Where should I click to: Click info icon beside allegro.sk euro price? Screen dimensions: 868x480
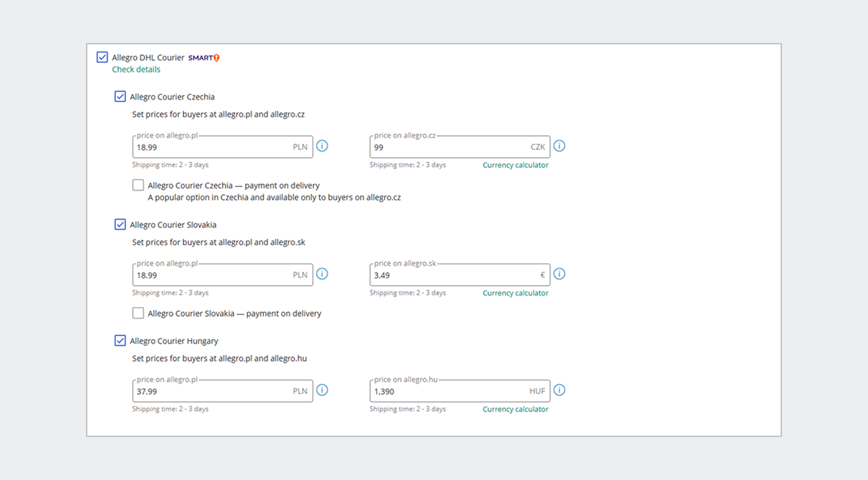(559, 274)
